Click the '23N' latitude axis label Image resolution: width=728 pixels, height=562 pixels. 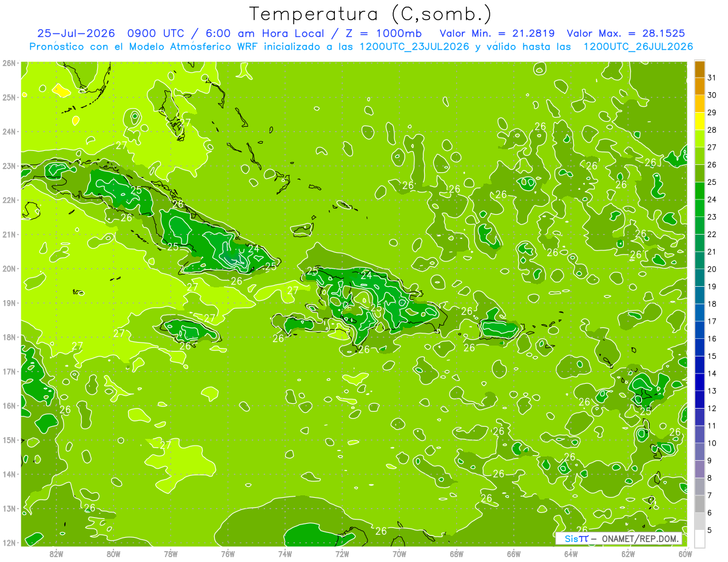pyautogui.click(x=9, y=166)
